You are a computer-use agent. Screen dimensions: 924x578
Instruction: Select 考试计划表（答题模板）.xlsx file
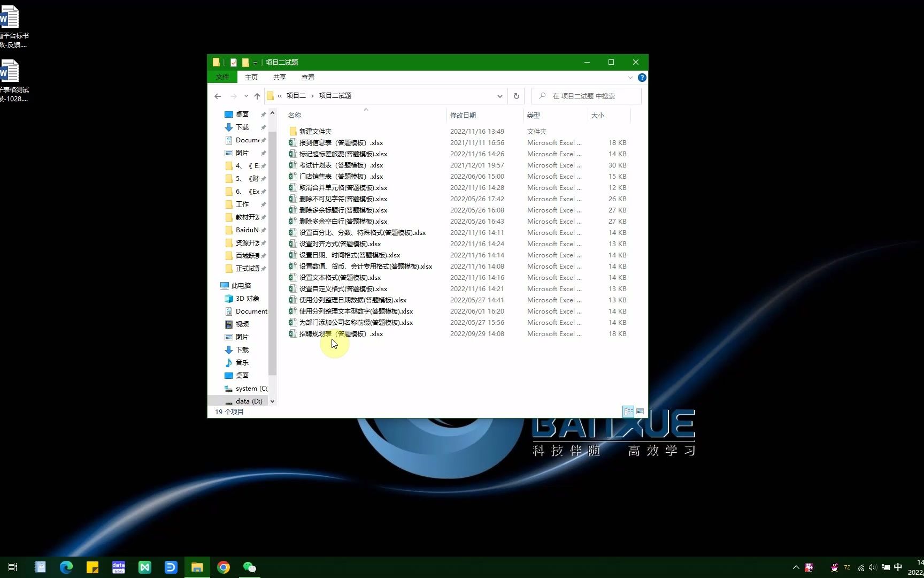pyautogui.click(x=341, y=165)
